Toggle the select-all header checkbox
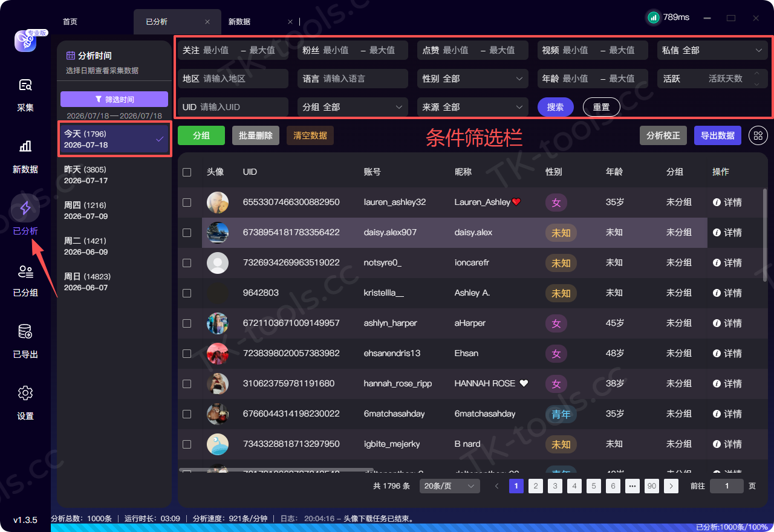Screen dimensions: 774x532 (x=187, y=172)
